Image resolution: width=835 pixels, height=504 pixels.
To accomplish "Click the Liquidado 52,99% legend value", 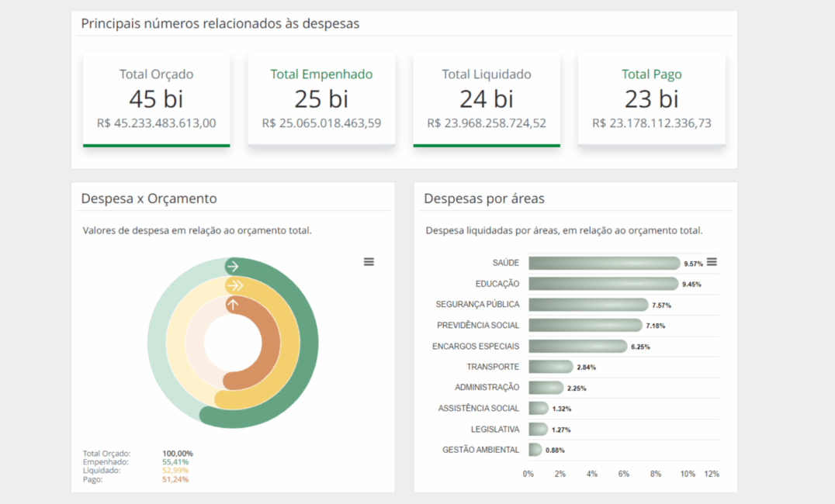I will [175, 471].
